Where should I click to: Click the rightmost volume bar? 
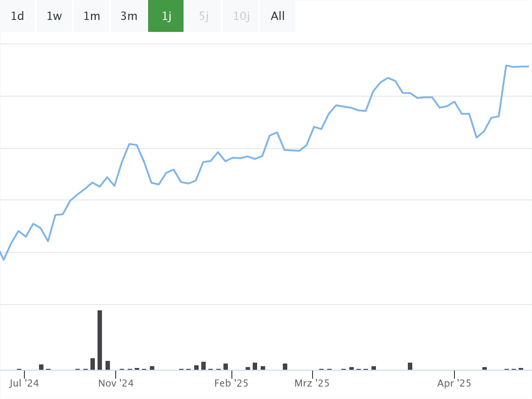(521, 368)
